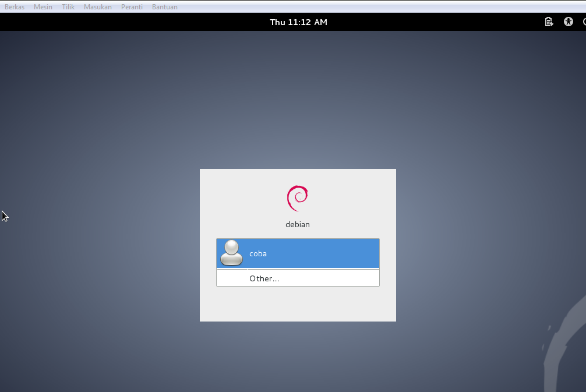Open the Berkas menu
586x392 pixels.
14,6
